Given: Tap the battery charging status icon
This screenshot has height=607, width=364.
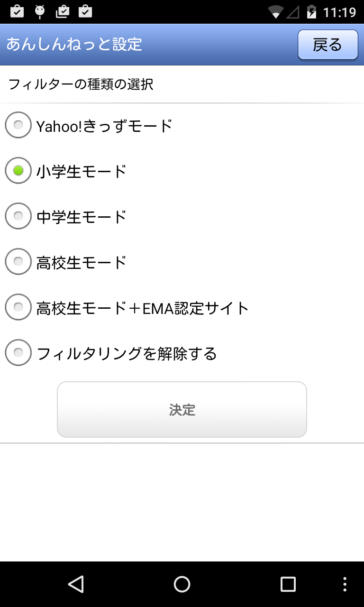Looking at the screenshot, I should point(311,12).
